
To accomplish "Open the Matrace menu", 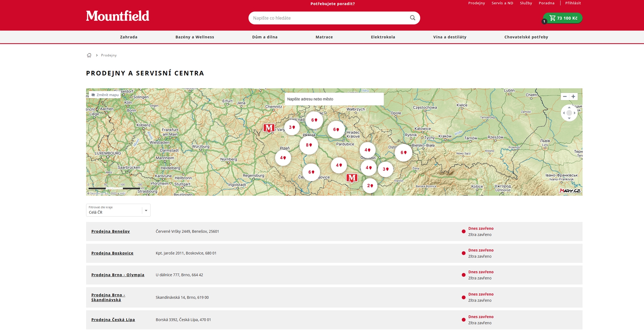I will tap(324, 37).
